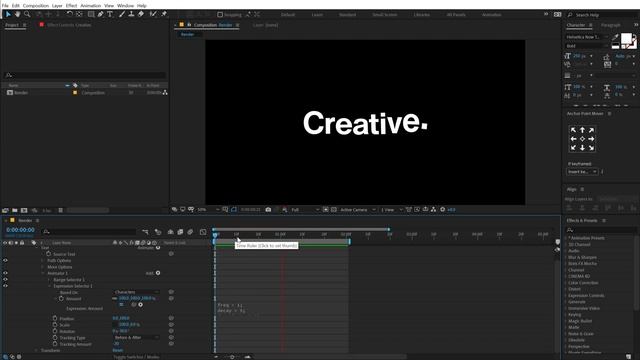Select the Rectangle shape tool
640x360 pixels.
coord(91,14)
